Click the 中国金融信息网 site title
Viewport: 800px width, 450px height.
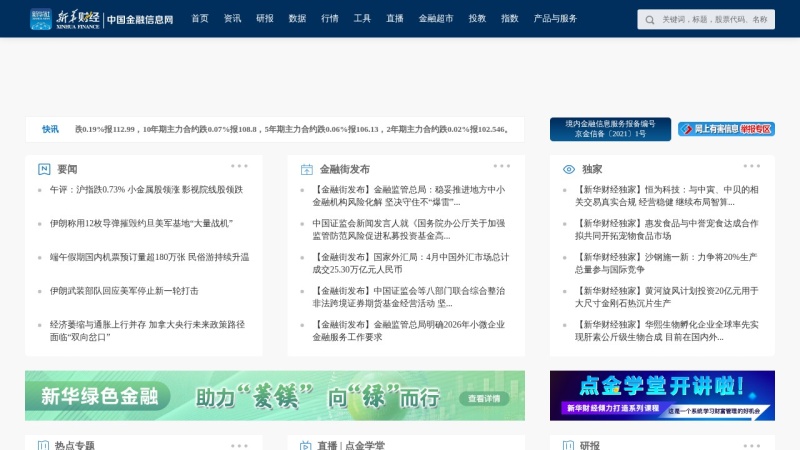(140, 20)
